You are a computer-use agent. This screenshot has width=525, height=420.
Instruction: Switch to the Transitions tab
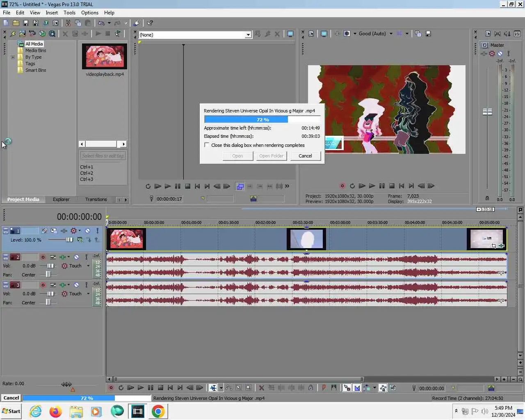96,199
